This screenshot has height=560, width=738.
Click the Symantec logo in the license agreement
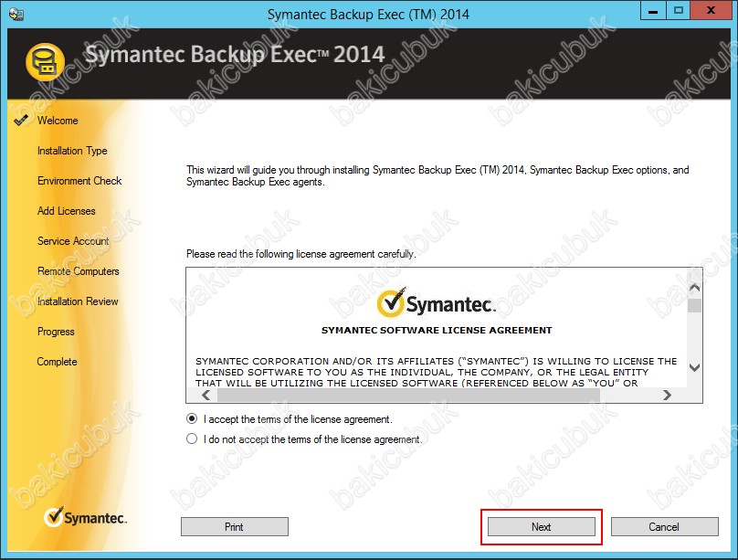(437, 302)
